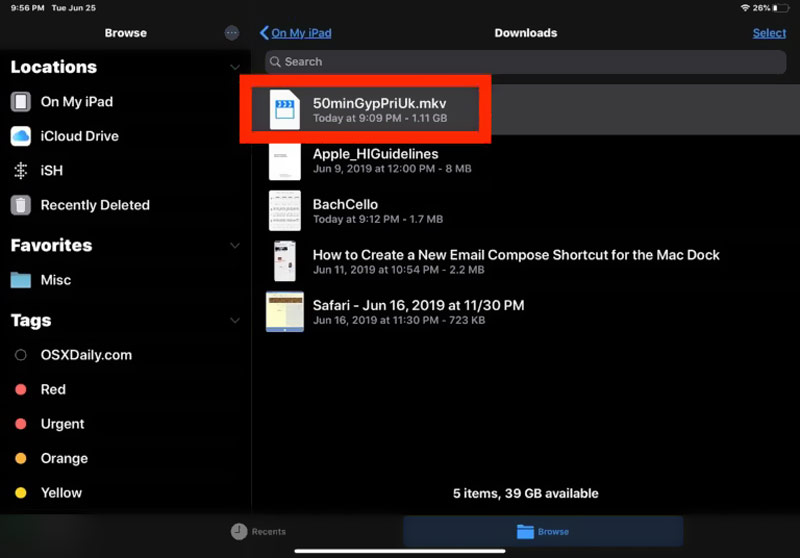The height and width of the screenshot is (558, 800).
Task: Select On My iPad location icon
Action: (x=20, y=102)
